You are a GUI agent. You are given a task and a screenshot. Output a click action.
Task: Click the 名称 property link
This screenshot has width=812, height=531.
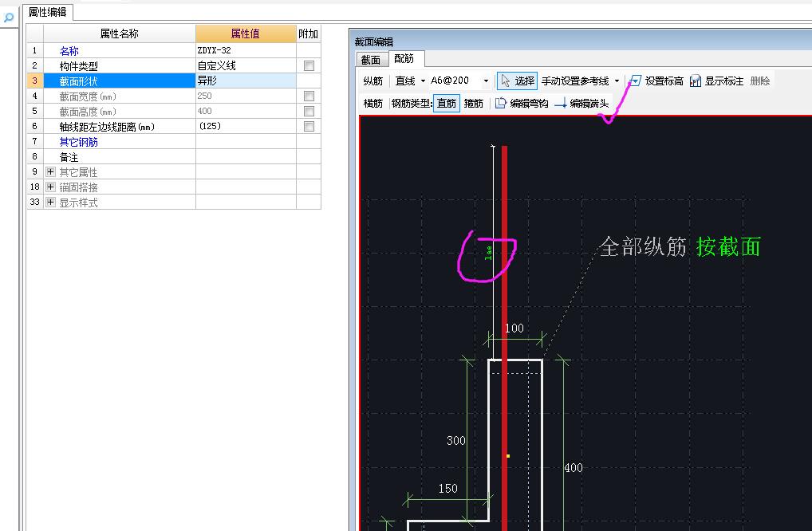click(x=69, y=51)
